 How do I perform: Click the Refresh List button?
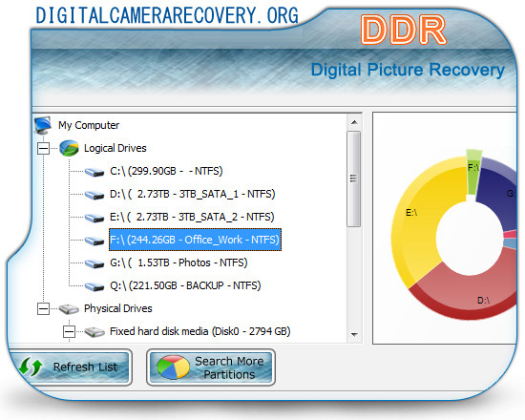tap(71, 367)
